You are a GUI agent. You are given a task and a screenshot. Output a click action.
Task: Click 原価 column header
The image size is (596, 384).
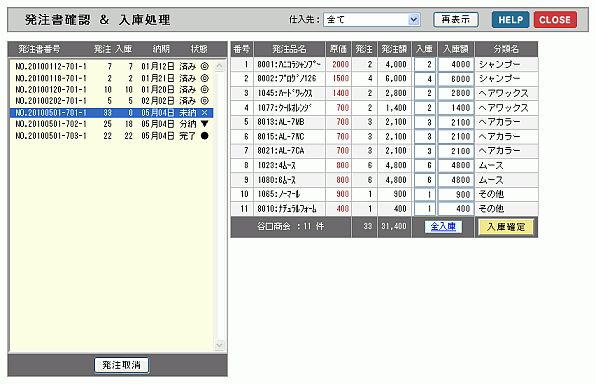pyautogui.click(x=338, y=49)
